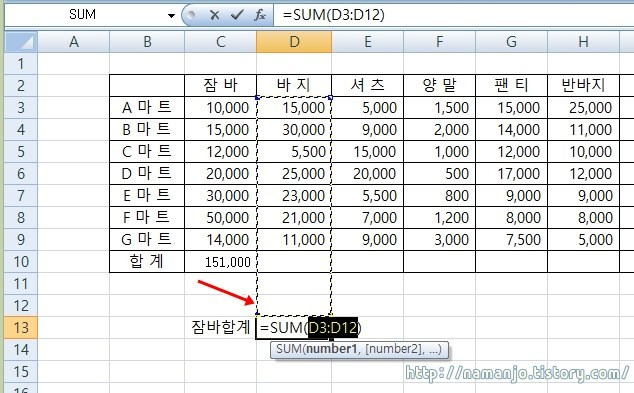Click the 합 계 total label cell

pyautogui.click(x=147, y=262)
